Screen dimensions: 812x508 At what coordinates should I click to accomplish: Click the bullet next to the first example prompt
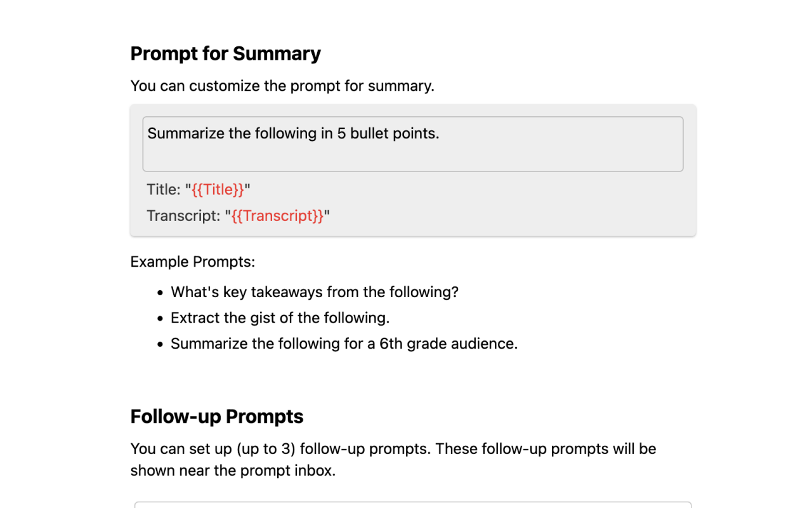[159, 293]
